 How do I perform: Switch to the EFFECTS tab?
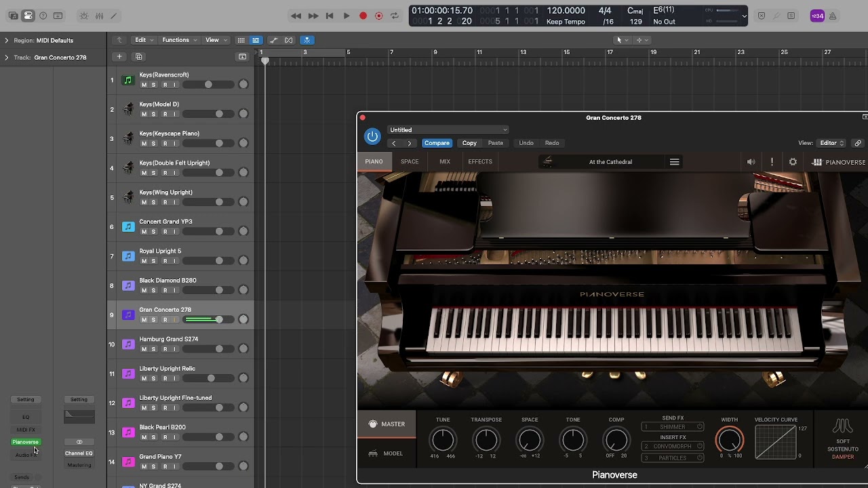(x=480, y=162)
